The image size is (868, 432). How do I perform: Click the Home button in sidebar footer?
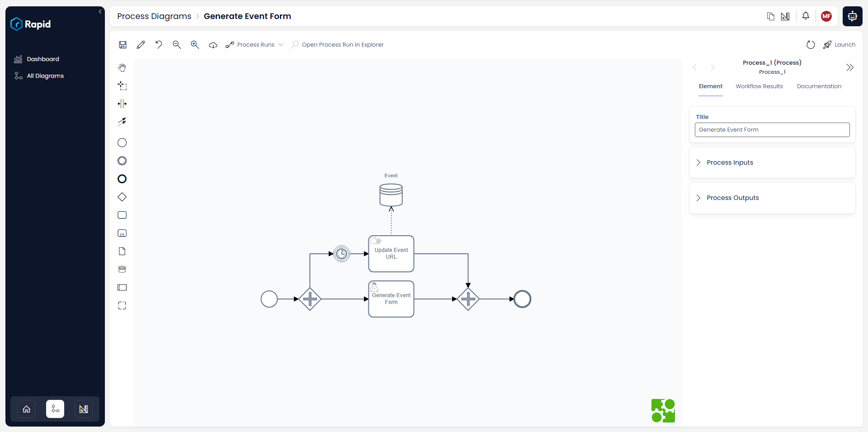coord(27,409)
